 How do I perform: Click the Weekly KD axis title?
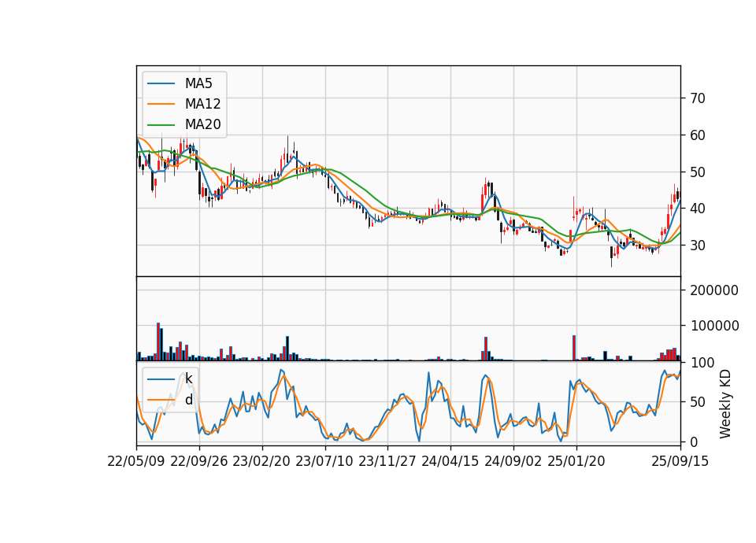(725, 404)
